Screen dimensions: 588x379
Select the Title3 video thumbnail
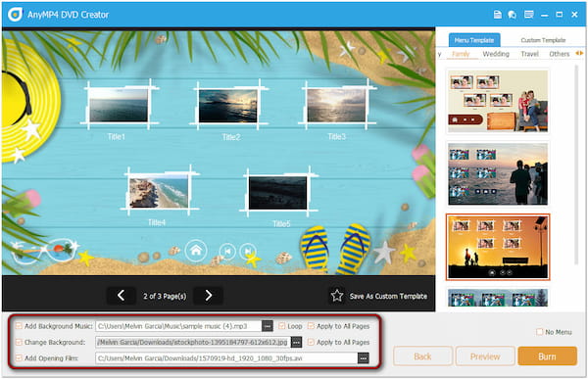[336, 106]
